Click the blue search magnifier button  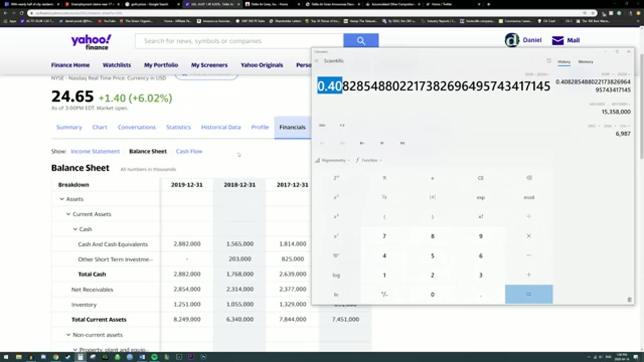tap(361, 41)
